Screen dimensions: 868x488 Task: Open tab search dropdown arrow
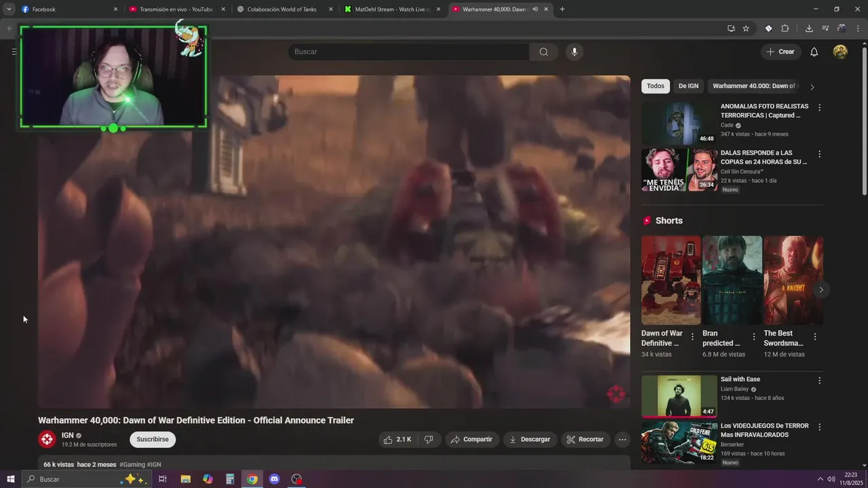coord(9,9)
